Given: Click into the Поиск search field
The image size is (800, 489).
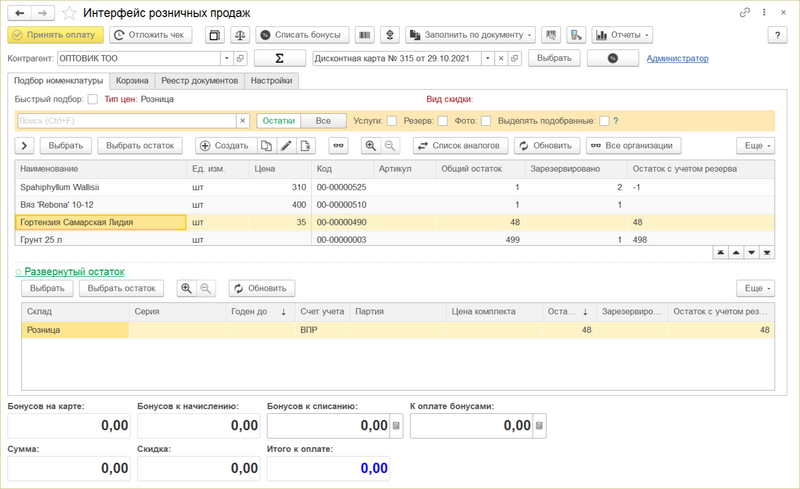Looking at the screenshot, I should [x=125, y=121].
